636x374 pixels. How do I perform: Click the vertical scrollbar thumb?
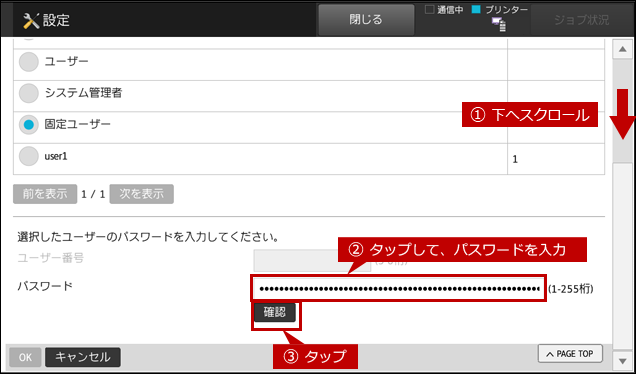pos(623,112)
